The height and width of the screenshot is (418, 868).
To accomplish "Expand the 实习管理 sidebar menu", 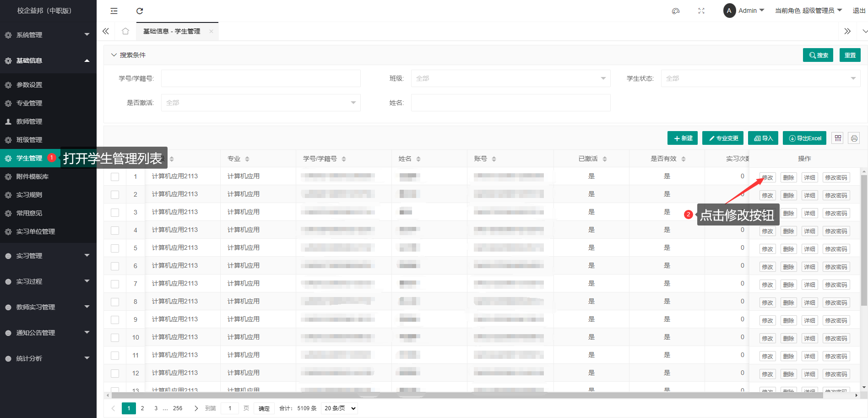I will (46, 256).
